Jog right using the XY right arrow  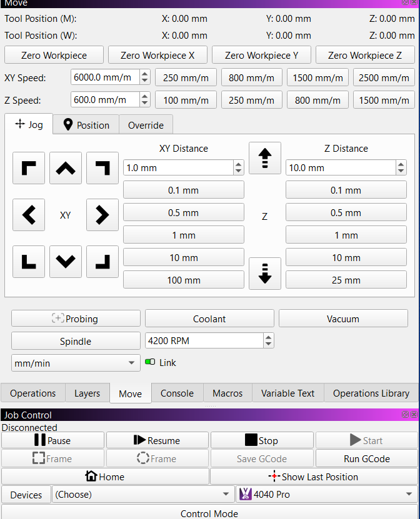pyautogui.click(x=102, y=215)
